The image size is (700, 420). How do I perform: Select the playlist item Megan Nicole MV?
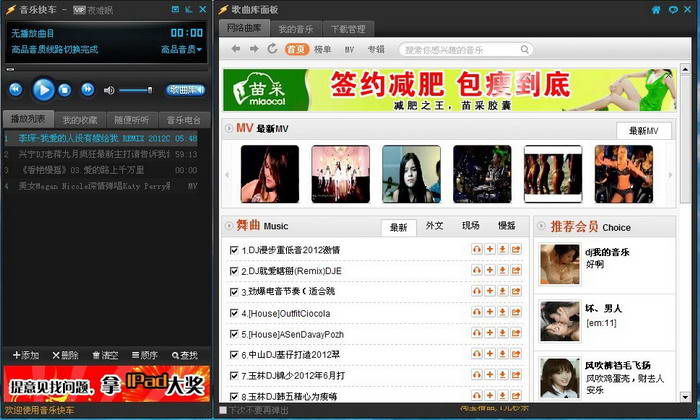coord(101,186)
